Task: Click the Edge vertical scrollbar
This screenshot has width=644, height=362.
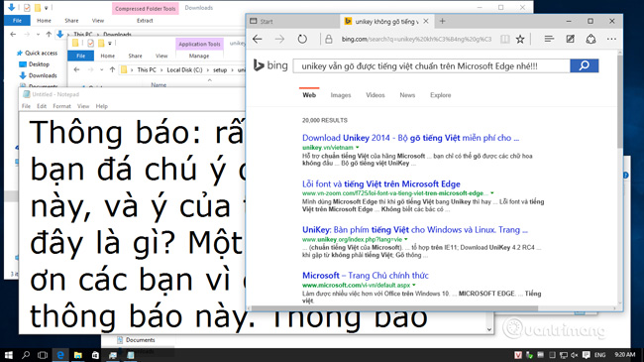Action: point(619,101)
